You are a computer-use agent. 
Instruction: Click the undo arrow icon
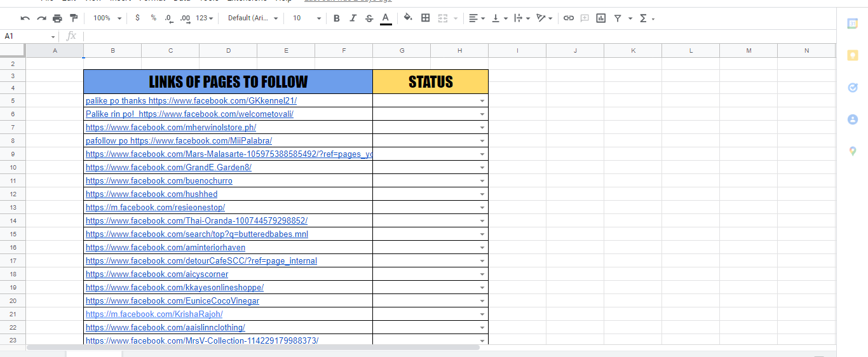click(x=25, y=18)
